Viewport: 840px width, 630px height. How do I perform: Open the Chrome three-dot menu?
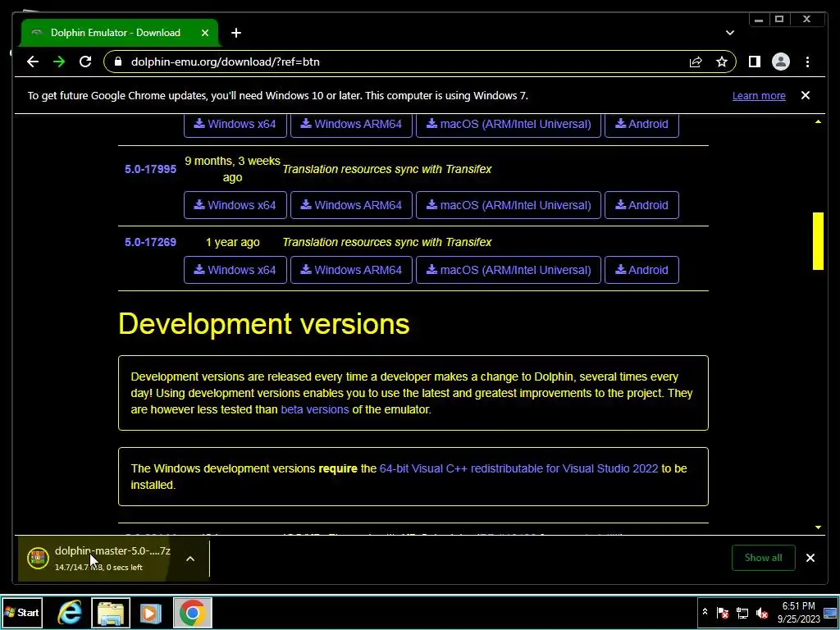tap(807, 62)
